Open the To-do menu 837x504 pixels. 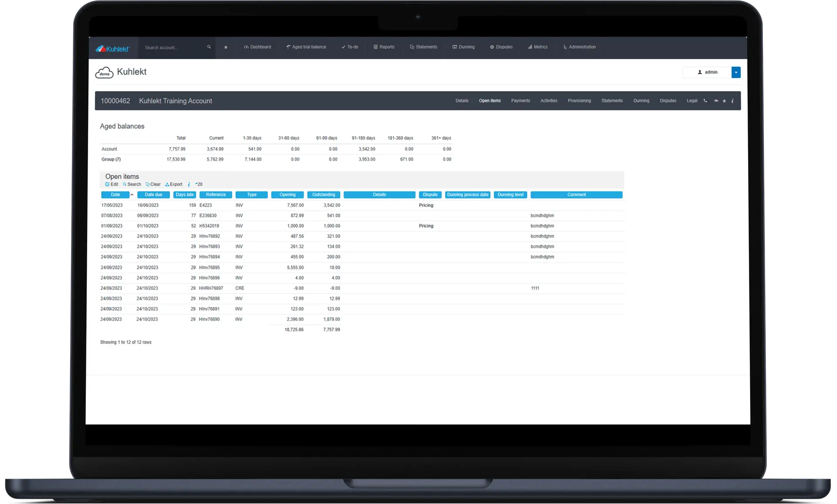click(x=350, y=47)
